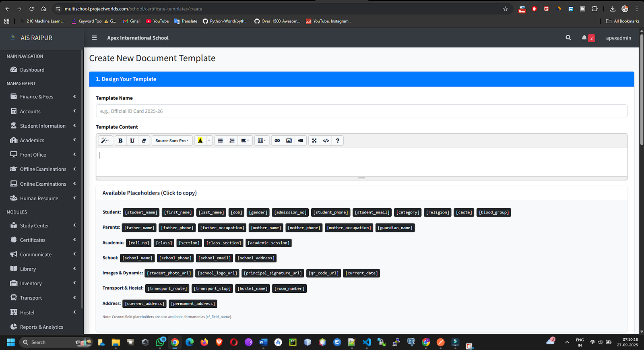Copy the [student_name] placeholder

(141, 212)
